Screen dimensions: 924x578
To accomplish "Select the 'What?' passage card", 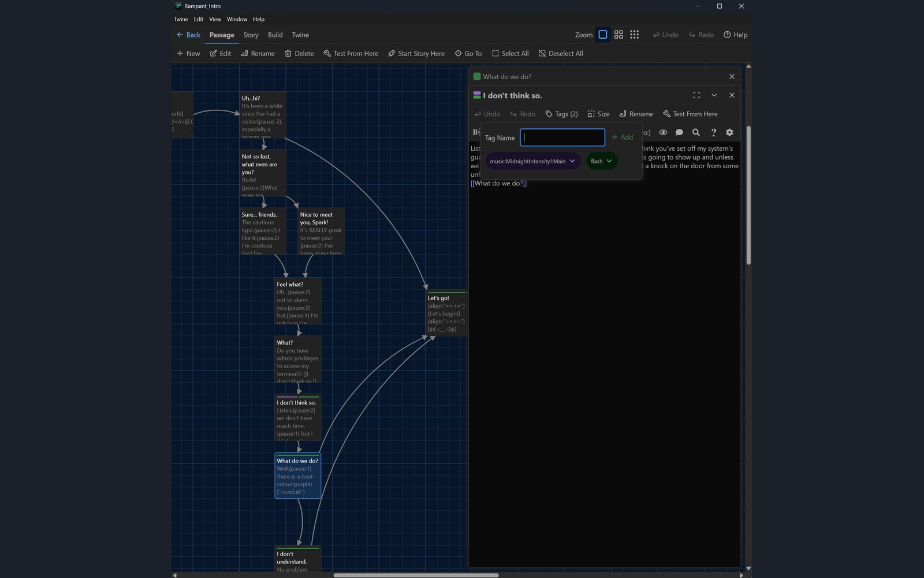I will click(298, 360).
